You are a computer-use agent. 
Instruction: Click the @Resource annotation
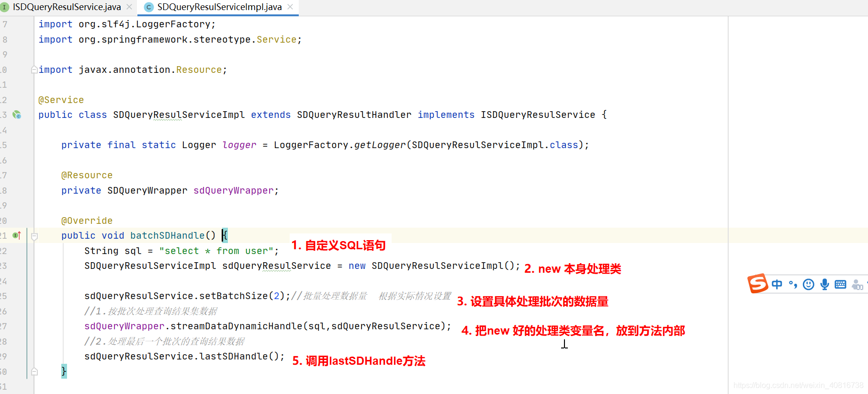[87, 175]
